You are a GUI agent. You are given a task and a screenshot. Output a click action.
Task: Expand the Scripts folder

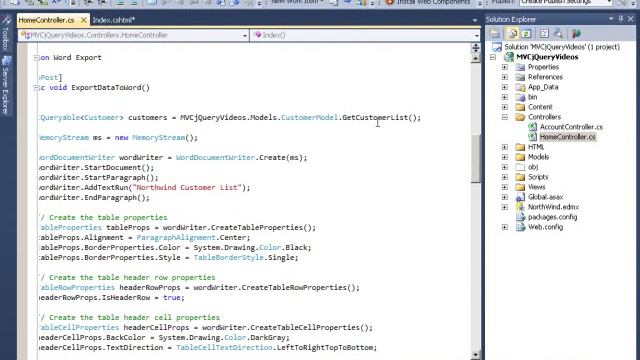[505, 177]
